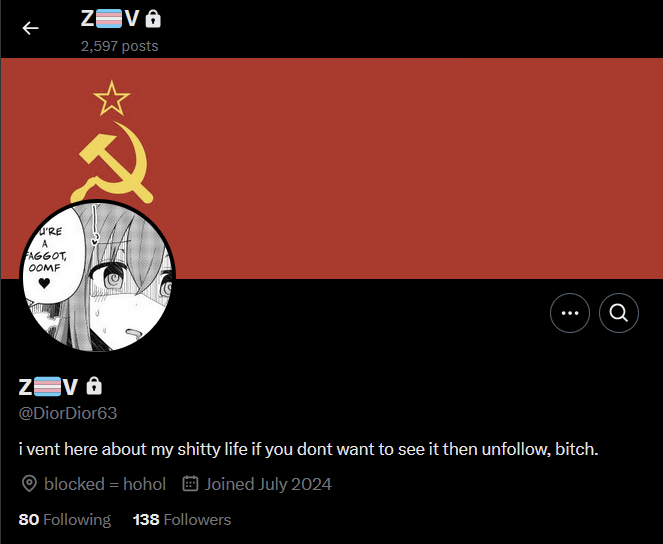663x544 pixels.
Task: Search this profile's posts with magnifier icon
Action: [x=619, y=313]
